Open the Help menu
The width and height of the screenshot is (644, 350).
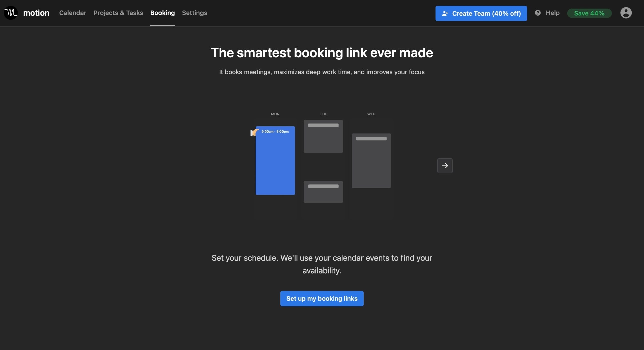coord(547,13)
